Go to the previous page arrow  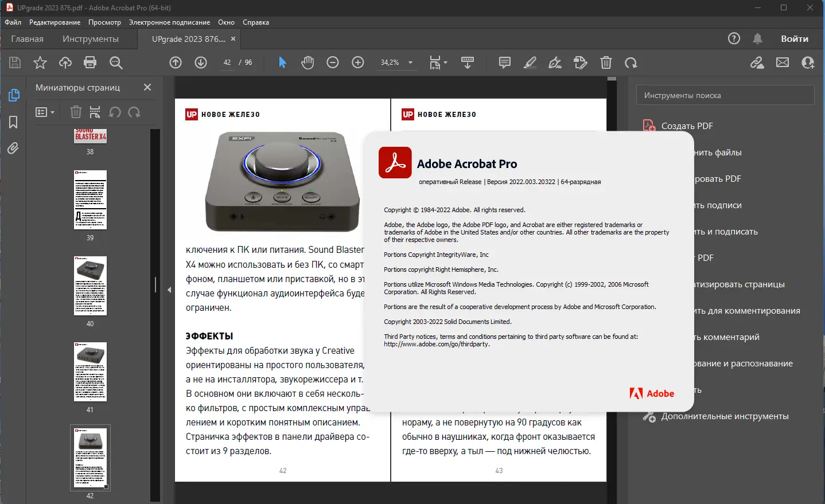176,62
